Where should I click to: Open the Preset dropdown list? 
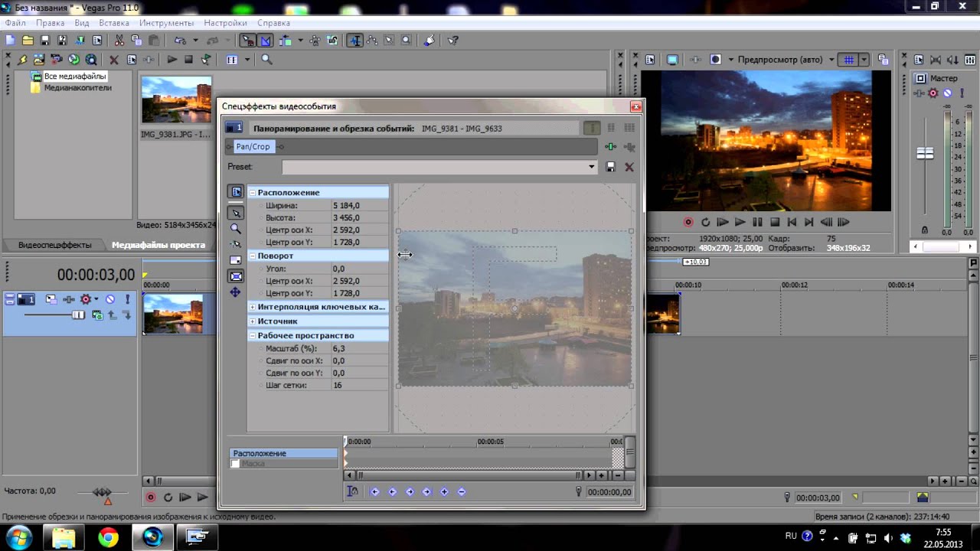click(591, 167)
